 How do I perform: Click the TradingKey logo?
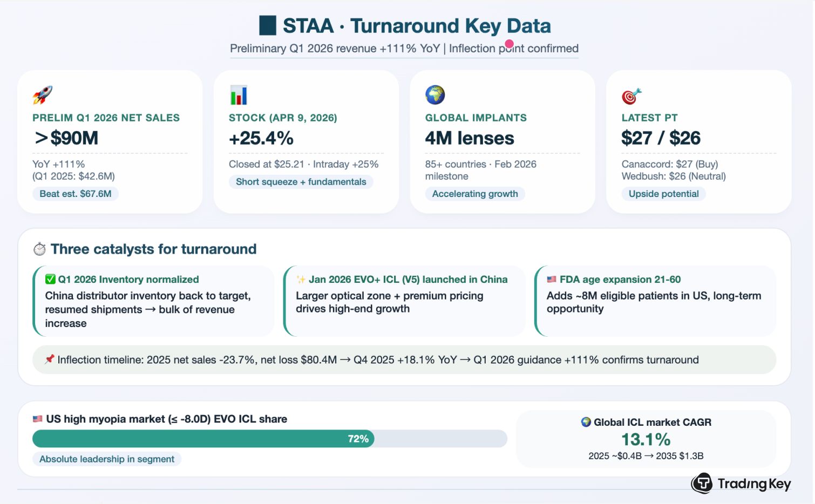point(741,483)
